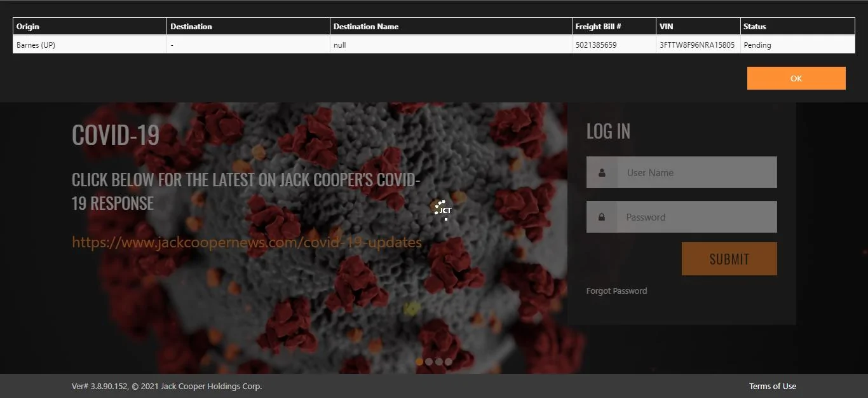Click the SUBMIT login button
The width and height of the screenshot is (868, 398).
point(729,259)
